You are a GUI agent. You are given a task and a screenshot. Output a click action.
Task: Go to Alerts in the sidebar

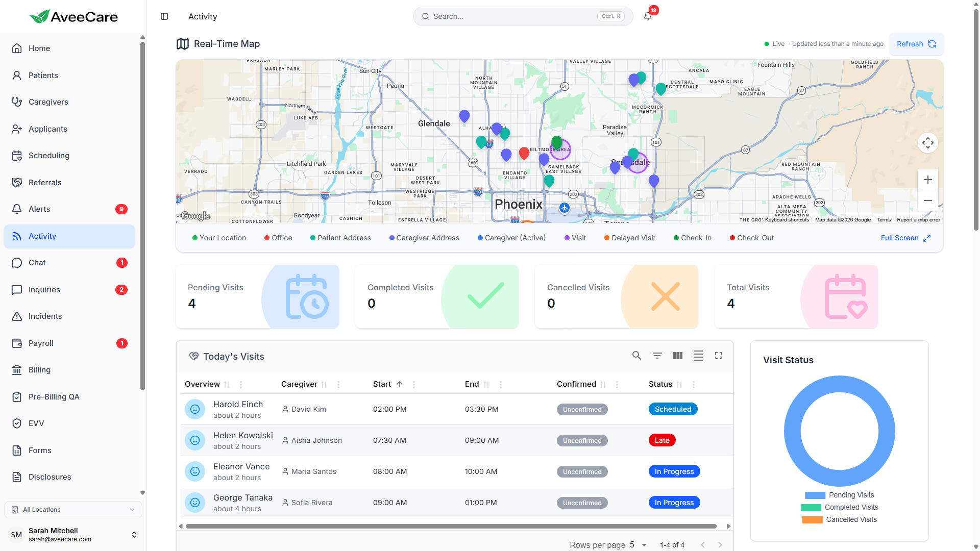click(x=39, y=209)
